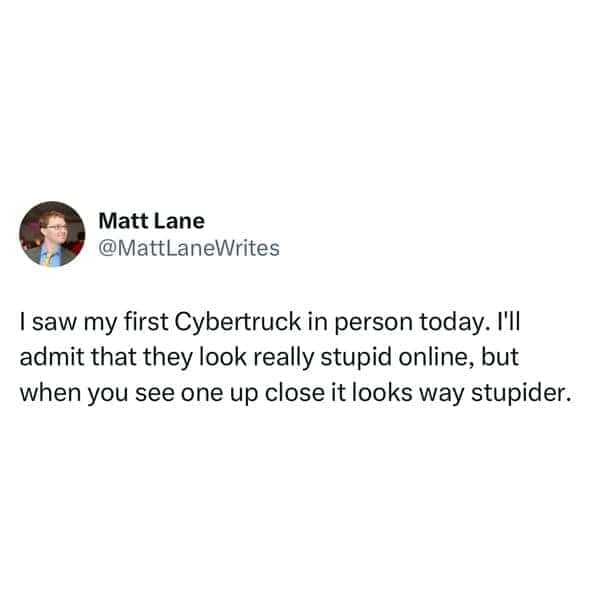Click the word first before Cybertruck

click(146, 322)
